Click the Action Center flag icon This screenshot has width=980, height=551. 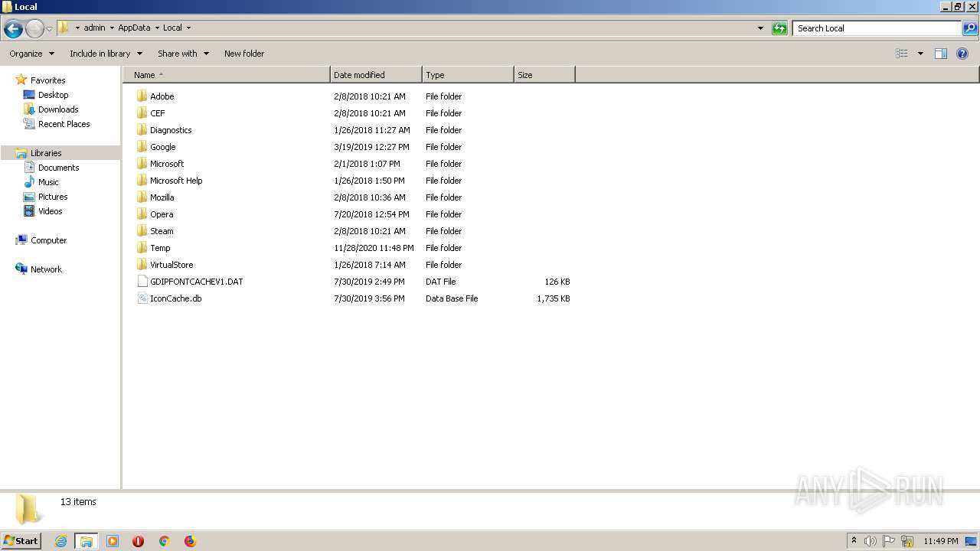[889, 541]
